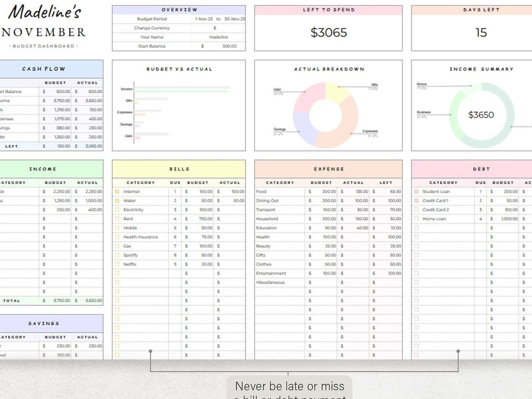Viewport: 532px width, 399px height.
Task: Select the Cash Flow debt budget 1,350.00 cell
Action: coord(55,137)
